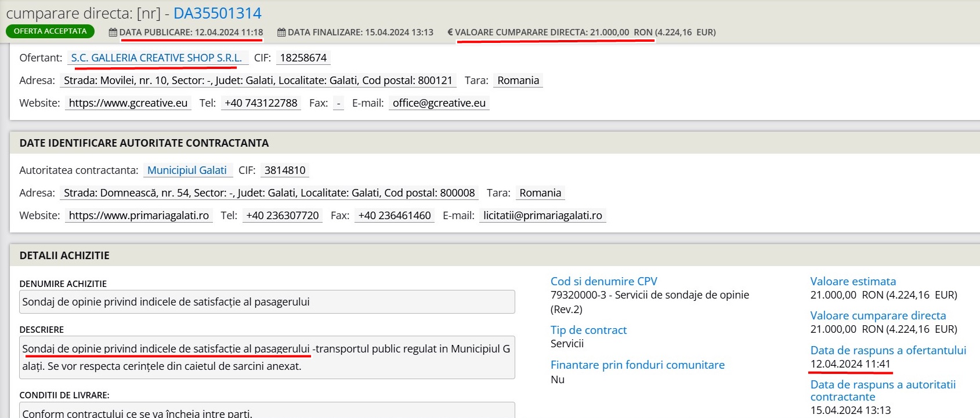
Task: Click the Detalii Achizitie section header
Action: (x=64, y=255)
